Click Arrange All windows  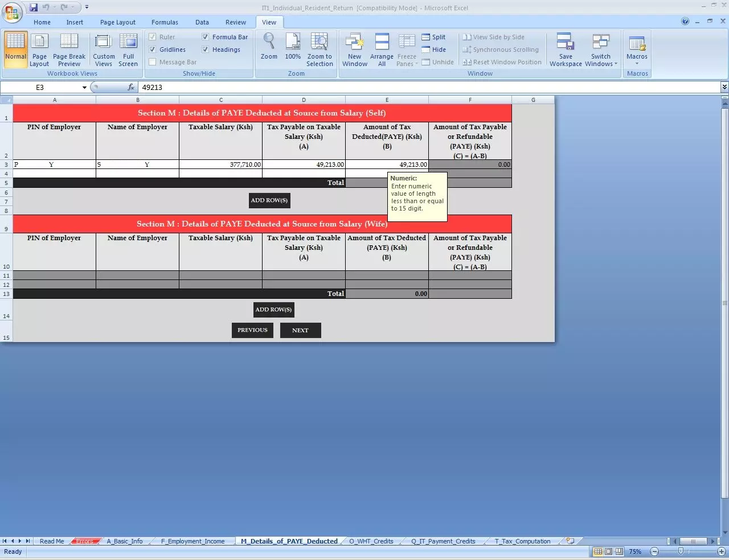click(x=382, y=50)
